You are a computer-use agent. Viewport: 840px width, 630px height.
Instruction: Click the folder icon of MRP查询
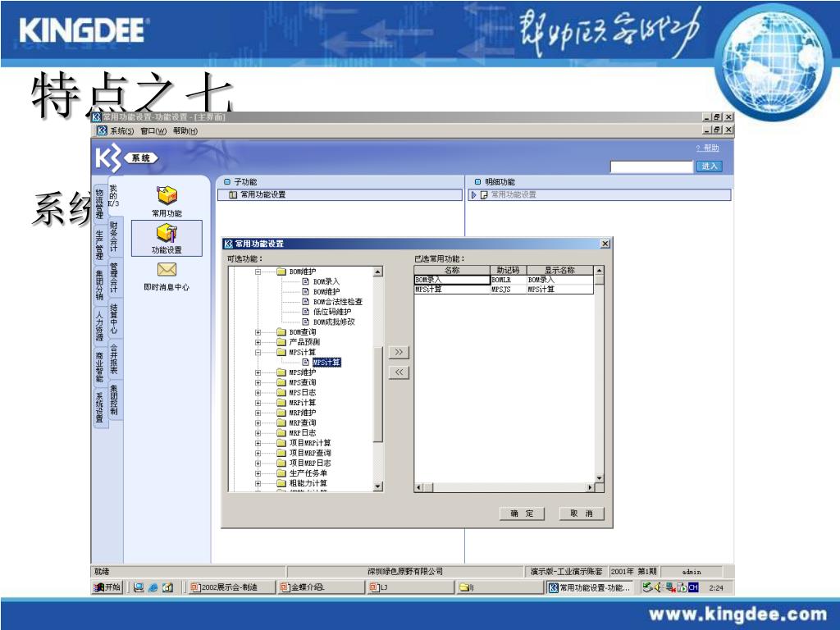[281, 422]
